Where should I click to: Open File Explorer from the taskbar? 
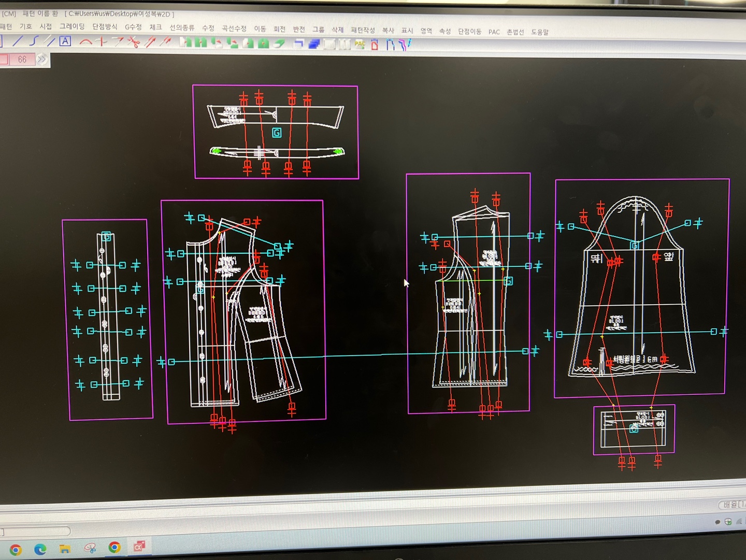pyautogui.click(x=65, y=549)
